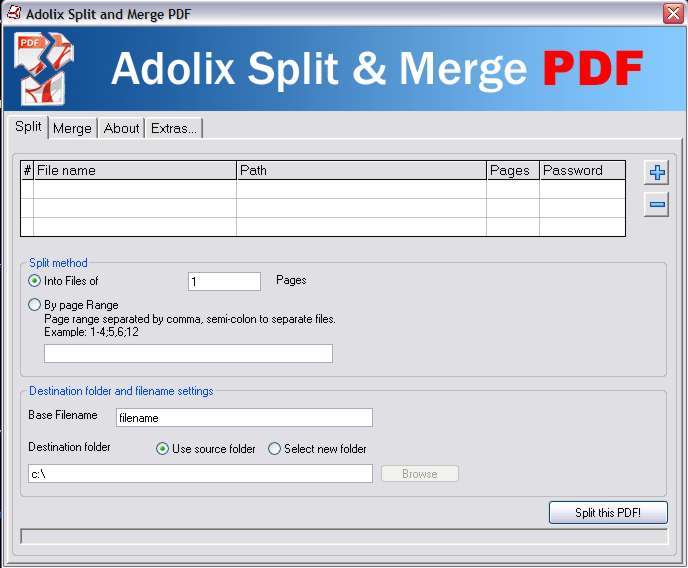Click the File name column header
This screenshot has width=688, height=568.
click(135, 170)
